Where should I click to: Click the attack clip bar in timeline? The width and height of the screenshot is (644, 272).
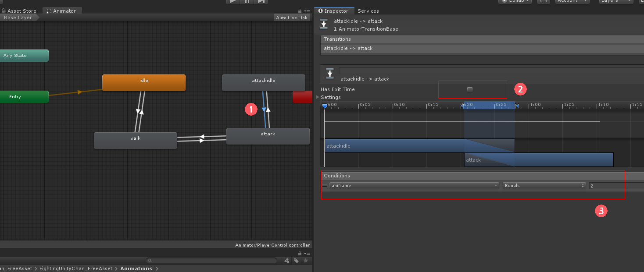539,160
